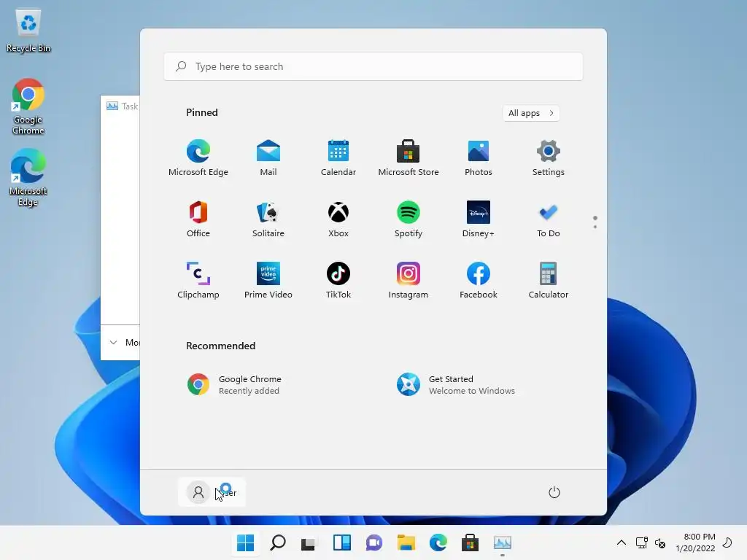Open Microsoft Store on the taskbar
Image resolution: width=747 pixels, height=560 pixels.
click(x=470, y=542)
